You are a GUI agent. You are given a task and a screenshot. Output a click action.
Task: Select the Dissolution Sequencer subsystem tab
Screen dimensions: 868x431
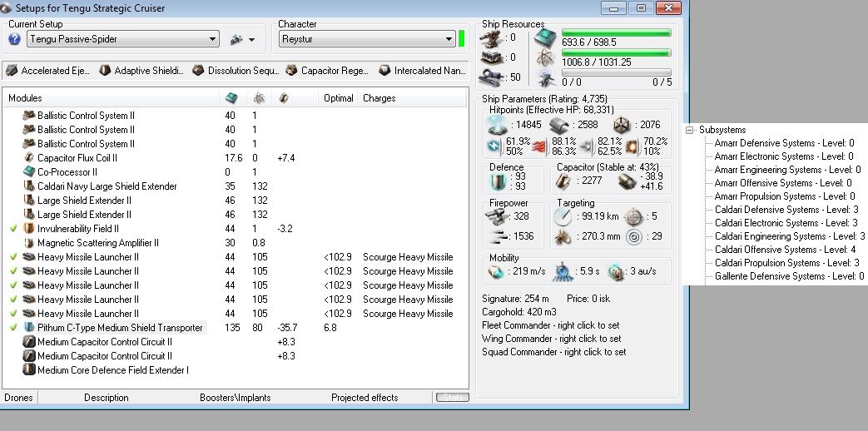(236, 71)
